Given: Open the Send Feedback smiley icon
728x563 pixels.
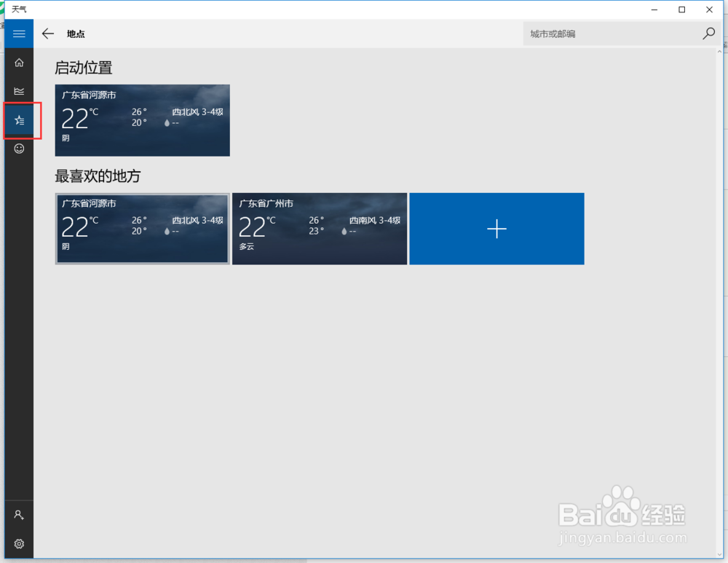Looking at the screenshot, I should [x=19, y=149].
